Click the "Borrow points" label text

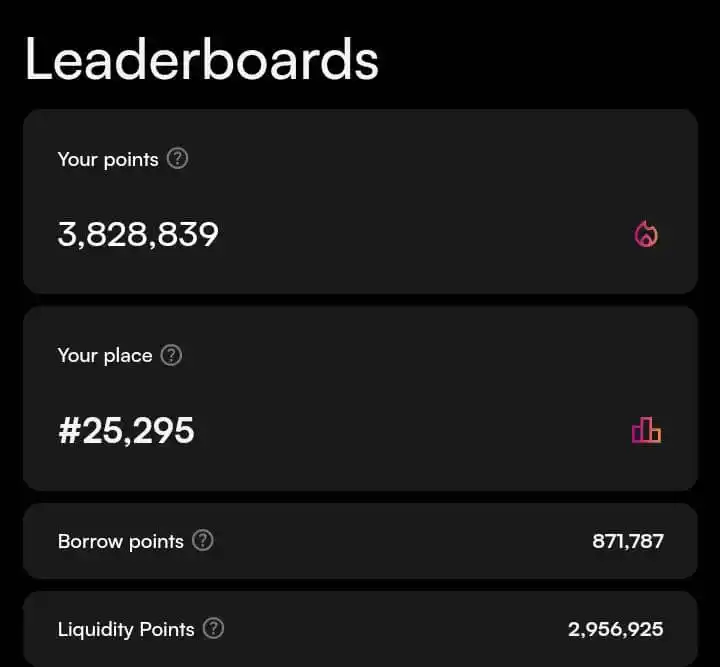click(x=121, y=542)
